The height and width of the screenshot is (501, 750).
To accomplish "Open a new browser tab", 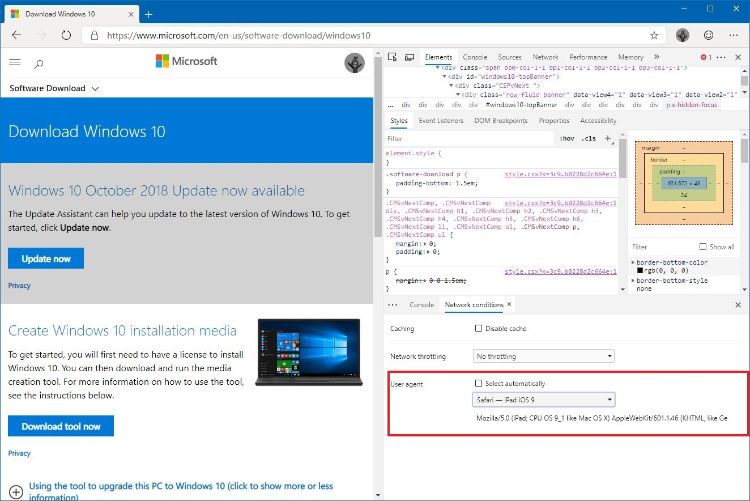I will tap(149, 14).
